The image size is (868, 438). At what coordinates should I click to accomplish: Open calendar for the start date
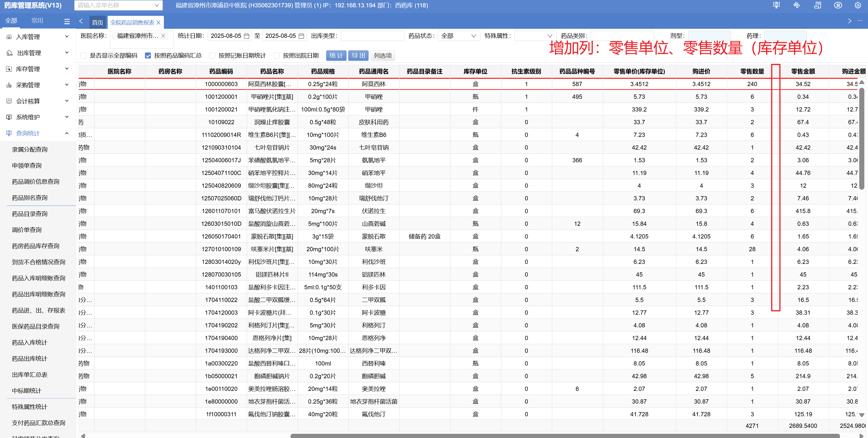coord(247,36)
